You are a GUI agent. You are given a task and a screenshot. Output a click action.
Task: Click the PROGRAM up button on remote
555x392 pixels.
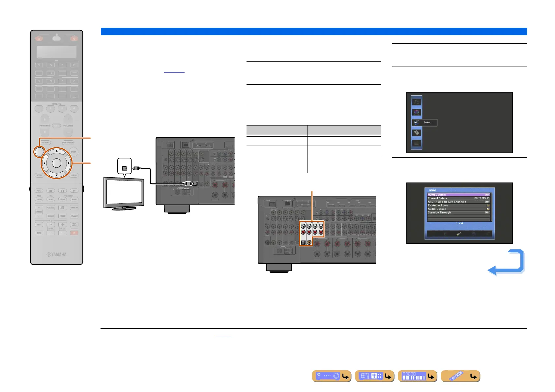pyautogui.click(x=45, y=119)
